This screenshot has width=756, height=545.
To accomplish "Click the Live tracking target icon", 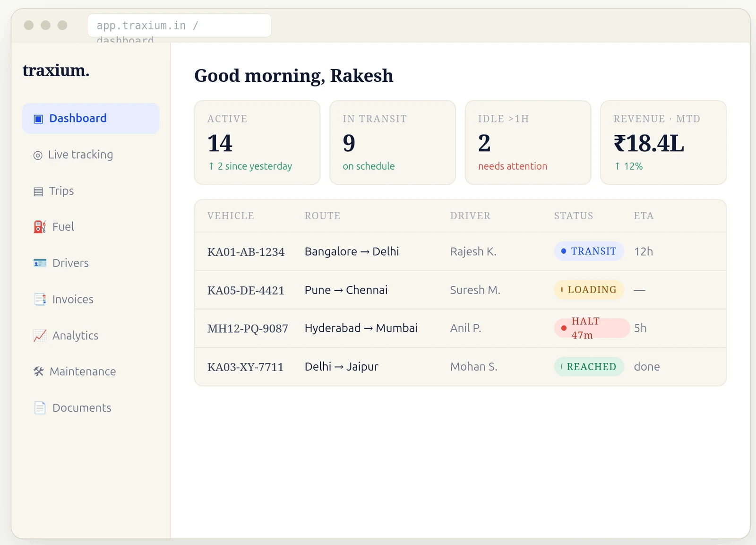I will [38, 155].
